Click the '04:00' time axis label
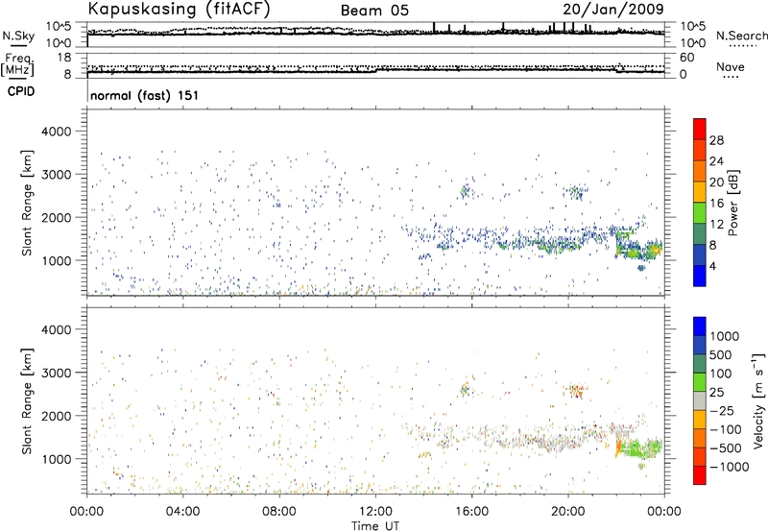Viewport: 768px width, 532px height. [182, 512]
